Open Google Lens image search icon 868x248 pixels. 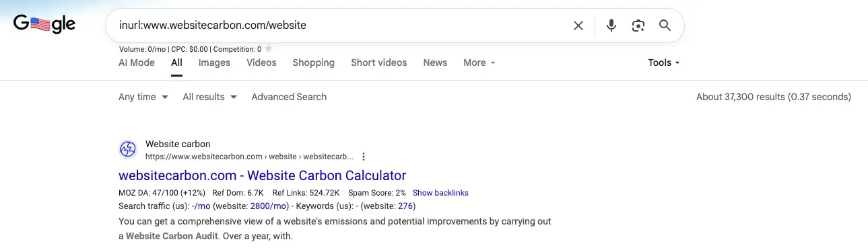tap(638, 26)
